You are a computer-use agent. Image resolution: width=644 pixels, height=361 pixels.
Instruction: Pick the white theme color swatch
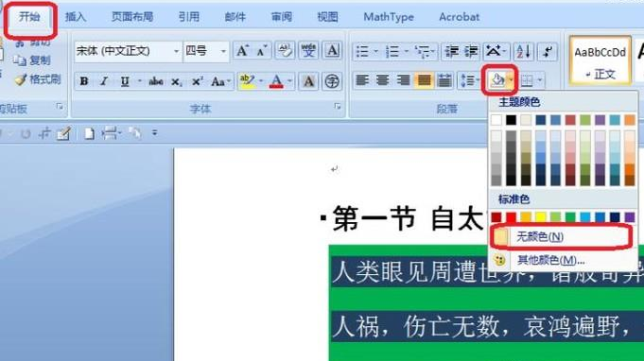coord(496,120)
